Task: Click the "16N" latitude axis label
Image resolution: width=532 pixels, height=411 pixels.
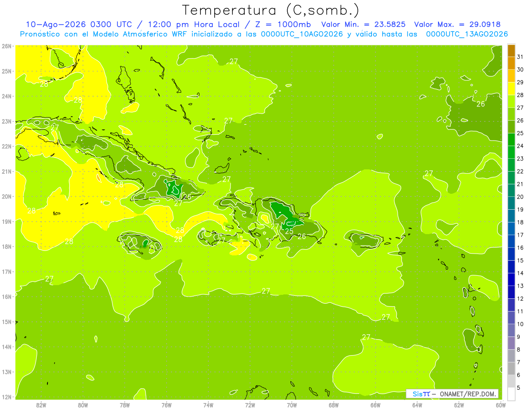Action: coord(7,297)
